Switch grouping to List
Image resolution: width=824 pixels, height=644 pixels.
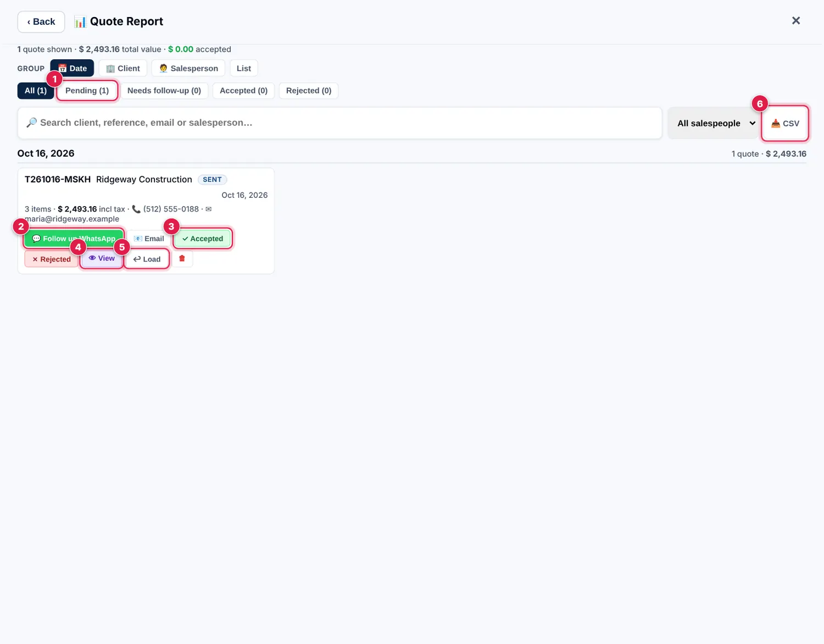click(244, 68)
